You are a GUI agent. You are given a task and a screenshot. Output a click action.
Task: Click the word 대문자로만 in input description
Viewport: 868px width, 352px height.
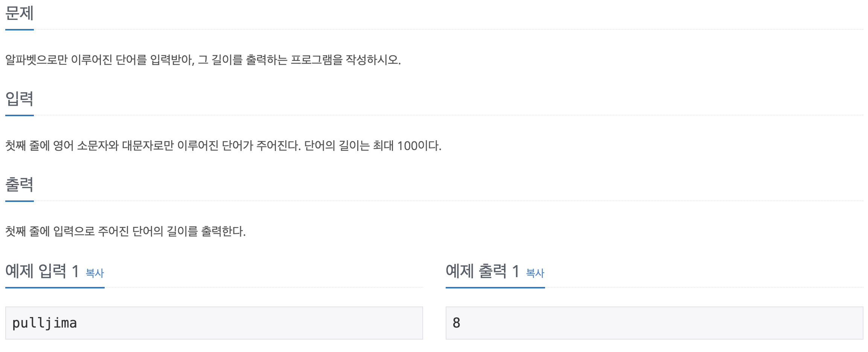tap(148, 146)
